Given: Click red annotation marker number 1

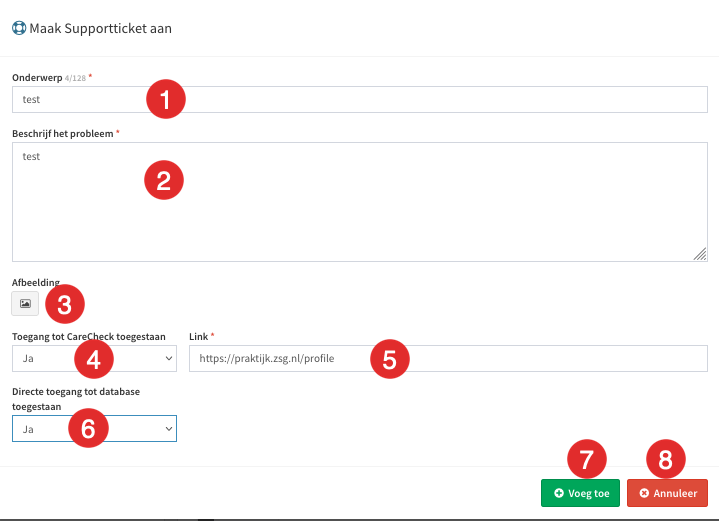Looking at the screenshot, I should point(166,99).
